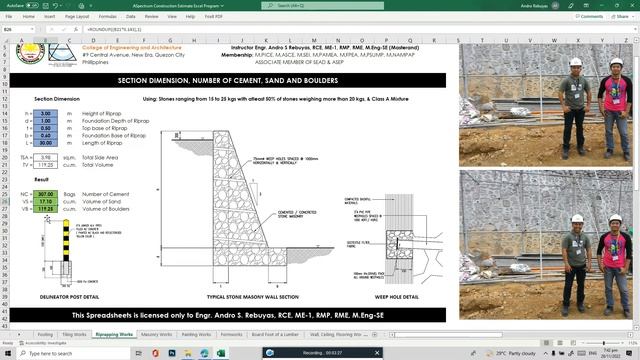Click the Comments button
Image resolution: width=640 pixels, height=360 pixels.
(x=589, y=17)
